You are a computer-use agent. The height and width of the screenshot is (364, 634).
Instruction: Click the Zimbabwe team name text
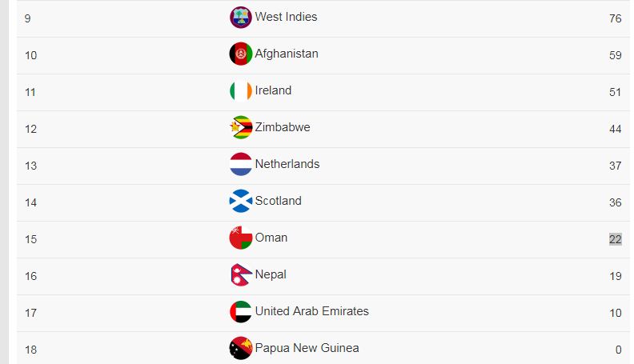pyautogui.click(x=283, y=127)
